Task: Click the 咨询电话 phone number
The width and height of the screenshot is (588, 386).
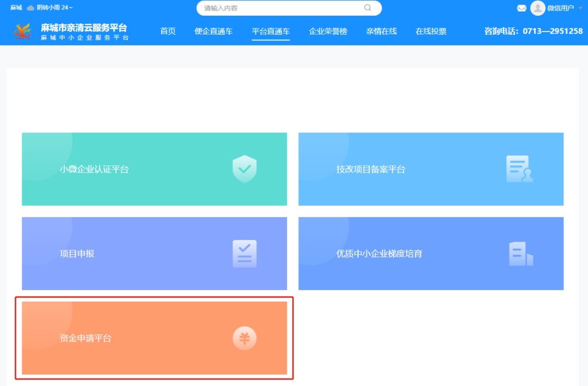Action: [x=532, y=32]
